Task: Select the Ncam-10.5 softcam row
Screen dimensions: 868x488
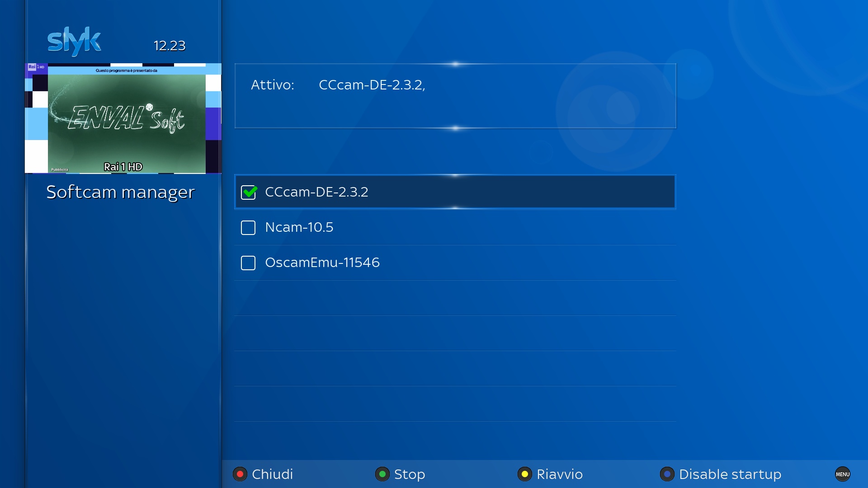Action: pyautogui.click(x=455, y=227)
